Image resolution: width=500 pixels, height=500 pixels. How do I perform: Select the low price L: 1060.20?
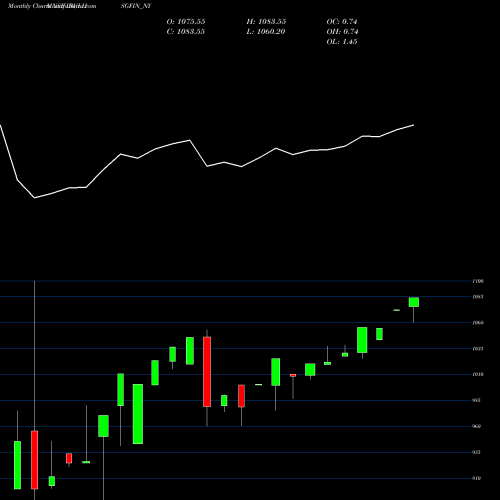click(x=266, y=32)
